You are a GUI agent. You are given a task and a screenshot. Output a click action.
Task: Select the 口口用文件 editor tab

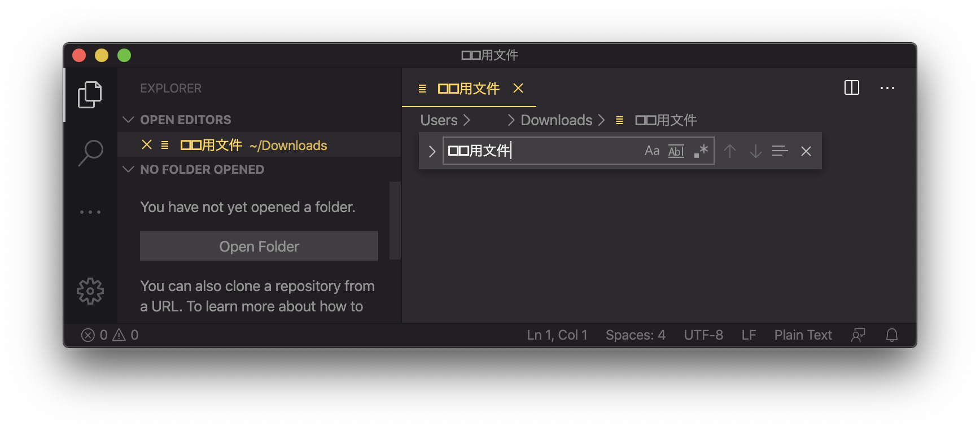tap(469, 88)
